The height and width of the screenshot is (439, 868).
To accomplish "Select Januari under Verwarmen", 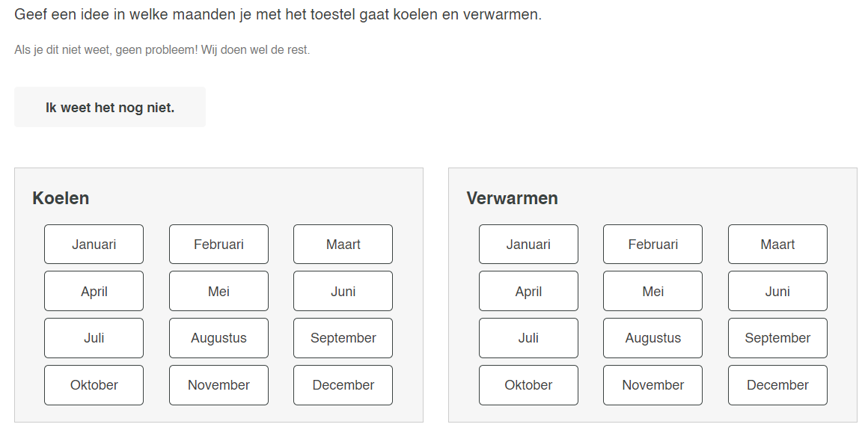I will 528,245.
